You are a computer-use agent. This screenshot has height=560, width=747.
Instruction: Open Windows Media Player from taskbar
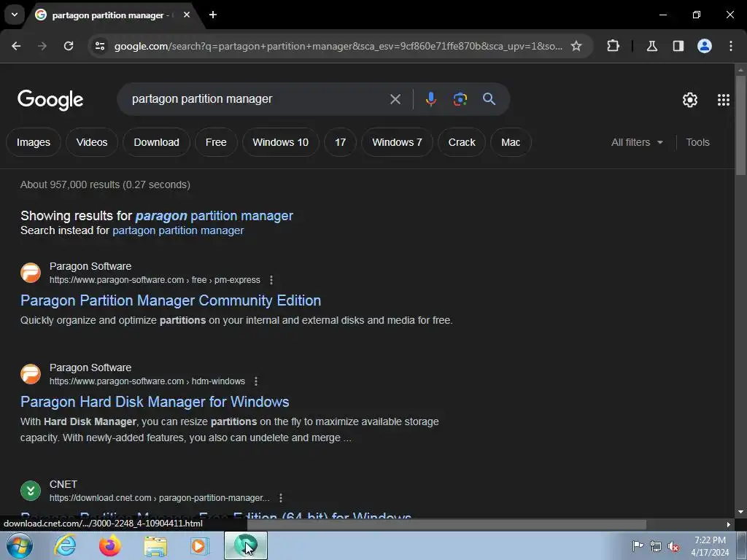199,546
